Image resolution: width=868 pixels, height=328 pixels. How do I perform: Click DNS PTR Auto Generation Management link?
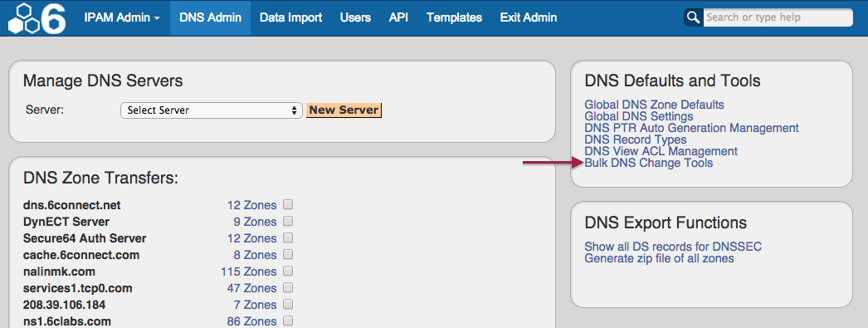point(691,128)
